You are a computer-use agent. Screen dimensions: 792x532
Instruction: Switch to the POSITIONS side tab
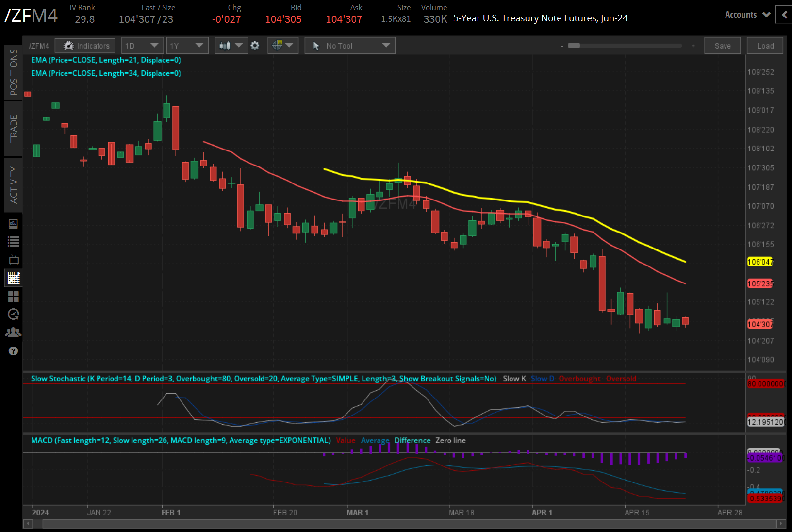[x=14, y=72]
